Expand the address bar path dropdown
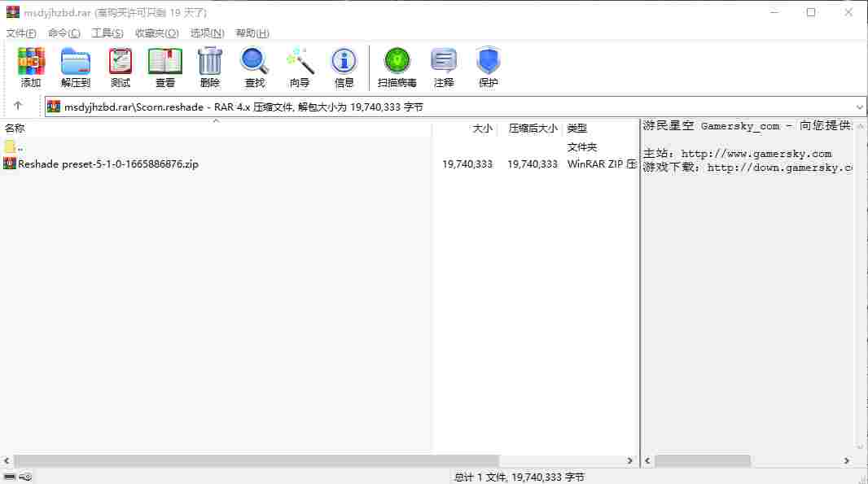The width and height of the screenshot is (868, 484). tap(859, 107)
